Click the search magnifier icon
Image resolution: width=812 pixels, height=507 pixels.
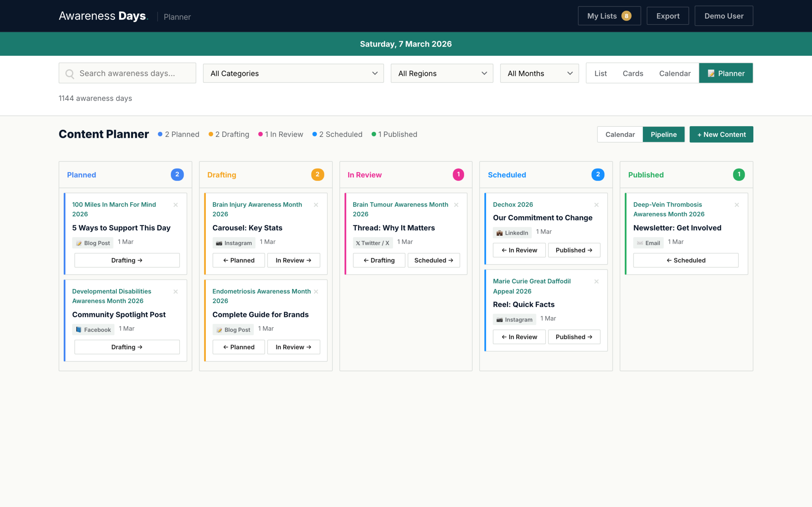(70, 73)
